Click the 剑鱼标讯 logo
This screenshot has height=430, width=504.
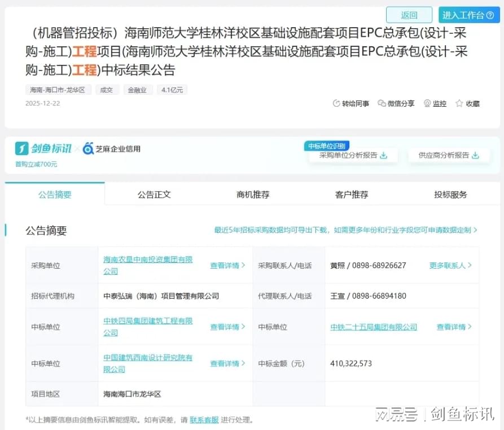coord(43,148)
